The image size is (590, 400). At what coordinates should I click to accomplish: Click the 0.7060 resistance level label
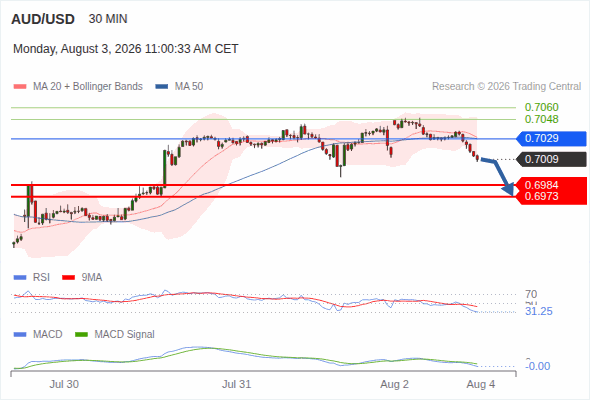(541, 107)
